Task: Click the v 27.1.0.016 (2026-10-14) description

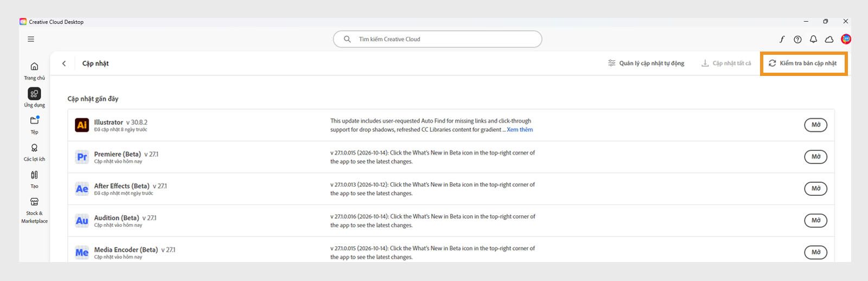Action: coord(432,221)
